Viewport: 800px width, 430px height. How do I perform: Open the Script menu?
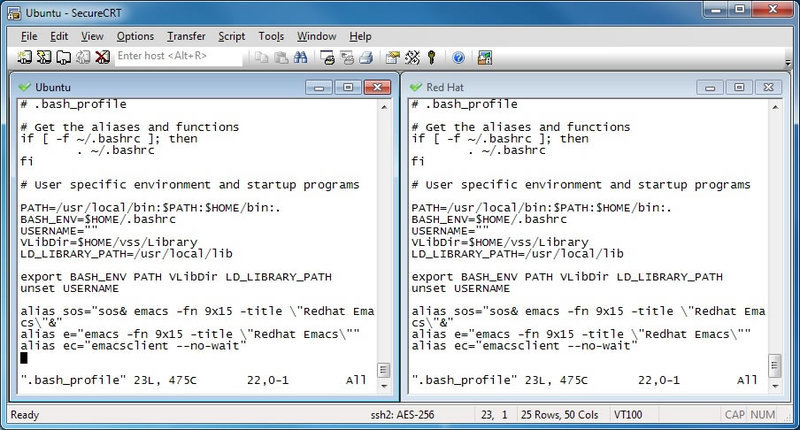point(232,36)
